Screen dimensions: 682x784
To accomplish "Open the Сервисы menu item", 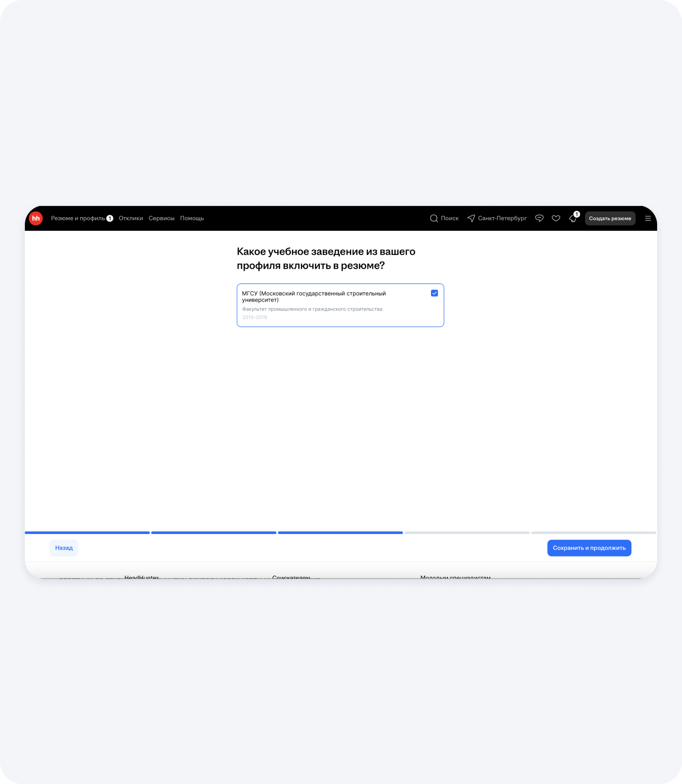I will coord(161,218).
